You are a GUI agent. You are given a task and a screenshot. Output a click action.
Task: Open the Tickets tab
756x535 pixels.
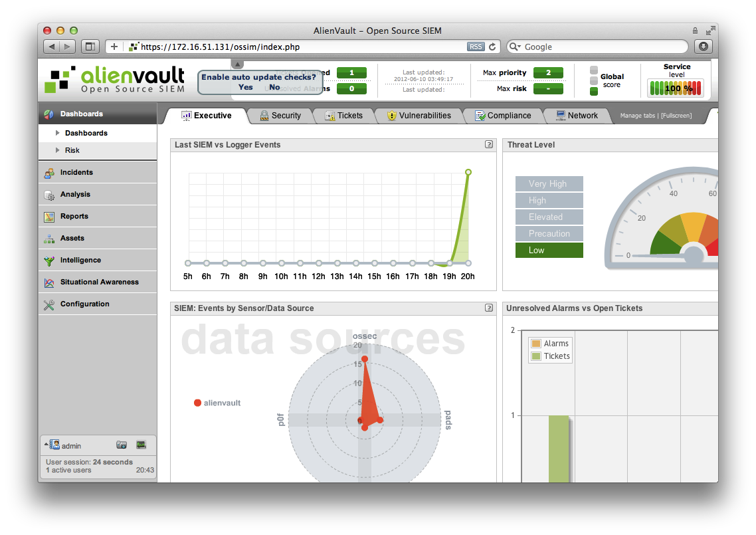coord(343,116)
